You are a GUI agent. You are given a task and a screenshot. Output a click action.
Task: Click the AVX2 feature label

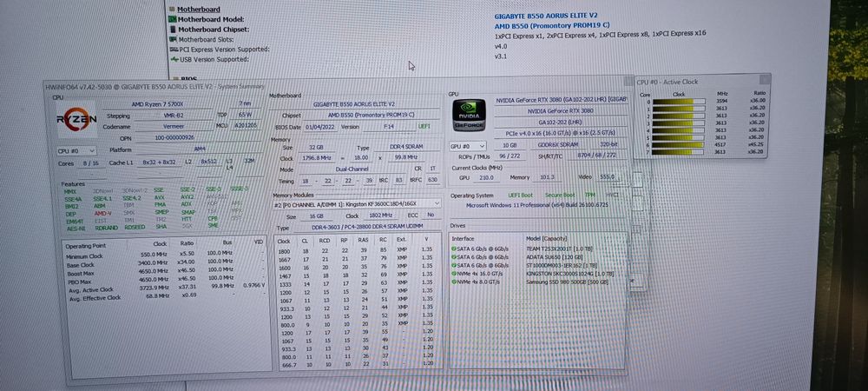[x=187, y=197]
